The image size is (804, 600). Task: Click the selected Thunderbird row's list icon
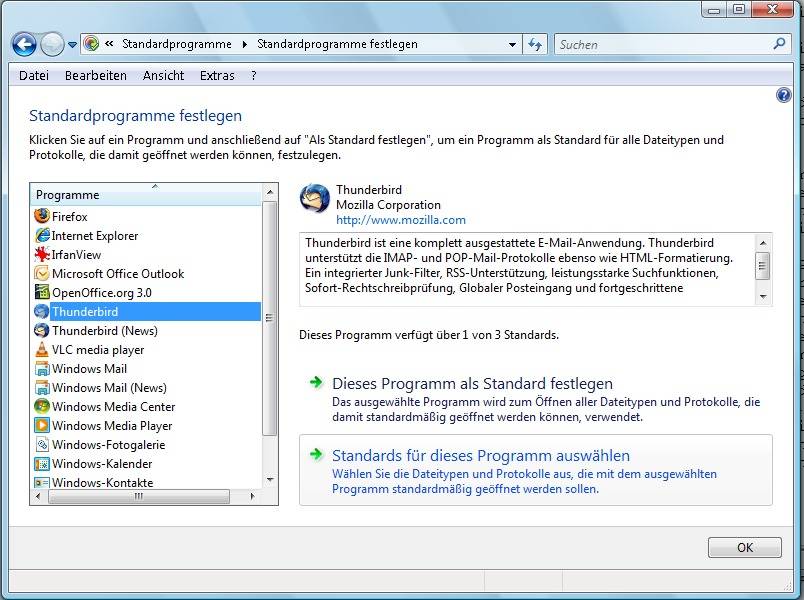[x=42, y=311]
